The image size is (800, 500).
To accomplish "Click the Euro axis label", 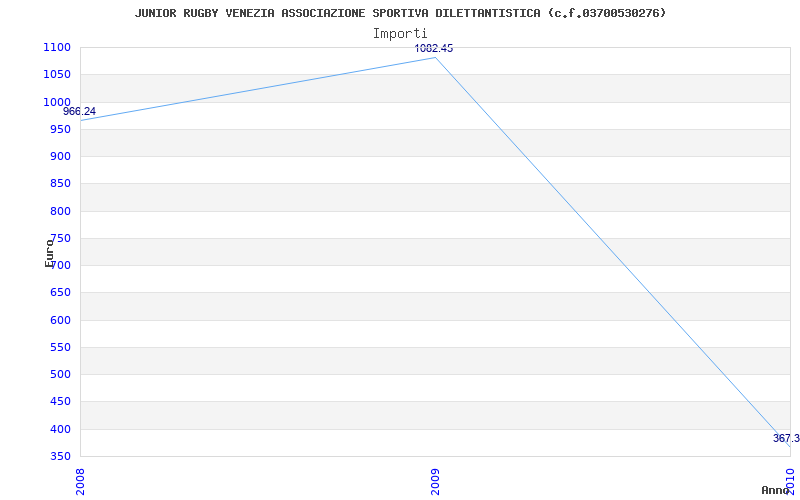I will coord(49,253).
